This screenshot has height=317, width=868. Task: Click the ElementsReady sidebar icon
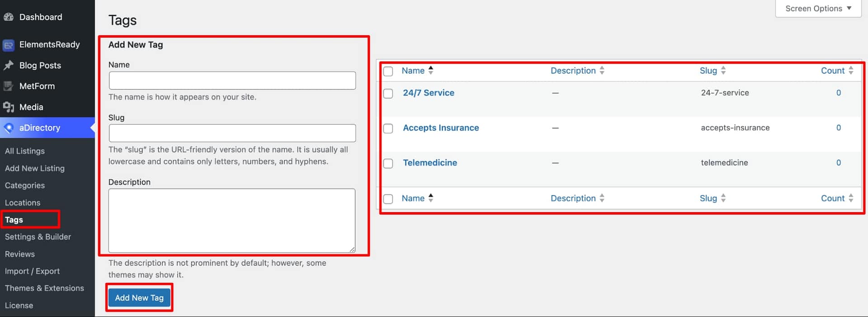(9, 45)
